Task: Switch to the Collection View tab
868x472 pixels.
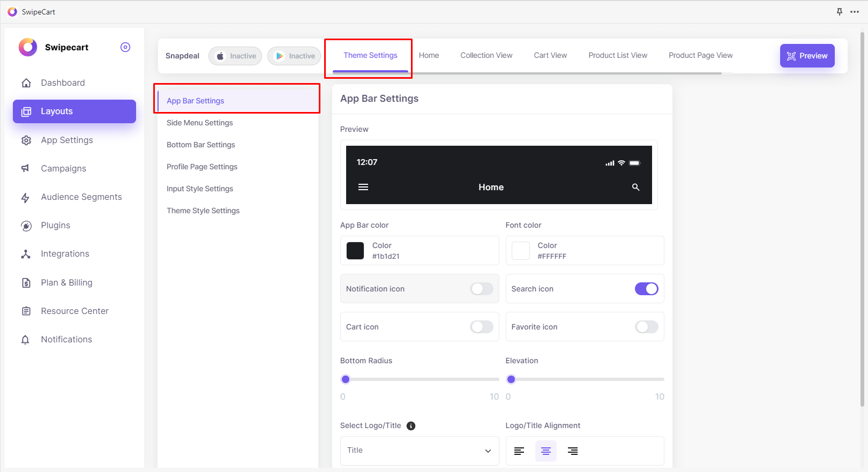Action: coord(486,55)
